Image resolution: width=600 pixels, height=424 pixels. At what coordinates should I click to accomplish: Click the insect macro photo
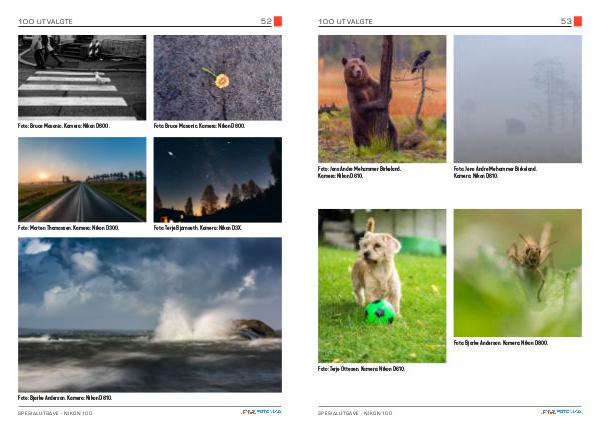[517, 272]
